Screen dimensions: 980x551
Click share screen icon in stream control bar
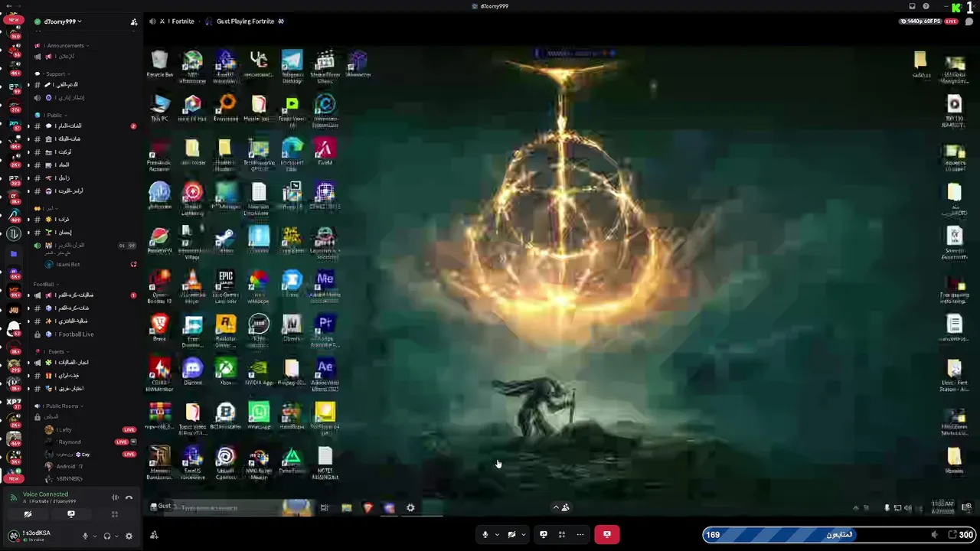click(544, 534)
